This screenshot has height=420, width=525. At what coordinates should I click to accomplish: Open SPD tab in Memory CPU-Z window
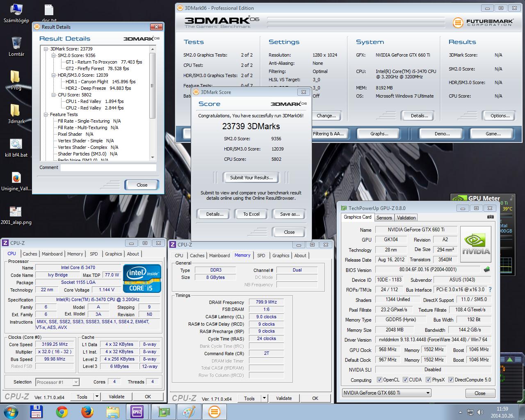pyautogui.click(x=261, y=256)
